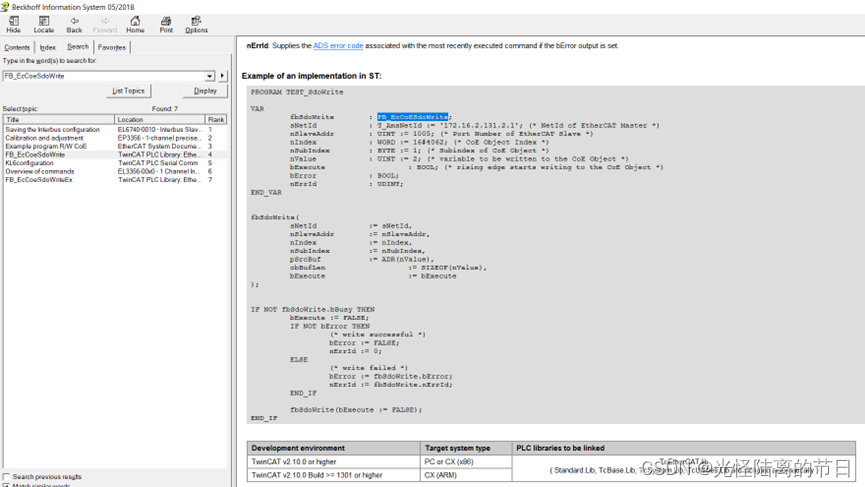Click the 'PC or CX (x86)' table cell
This screenshot has height=487, width=865.
[466, 462]
